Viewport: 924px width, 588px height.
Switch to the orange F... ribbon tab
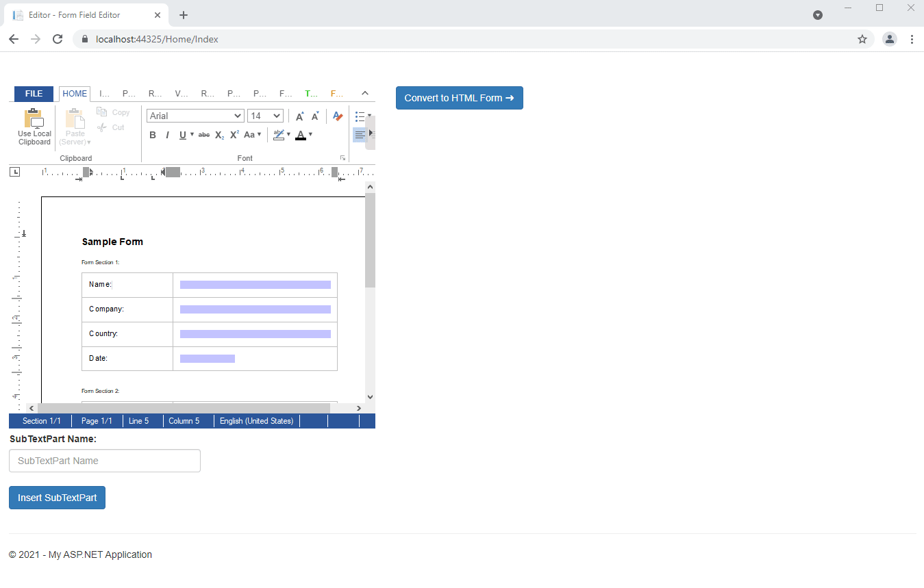(336, 94)
